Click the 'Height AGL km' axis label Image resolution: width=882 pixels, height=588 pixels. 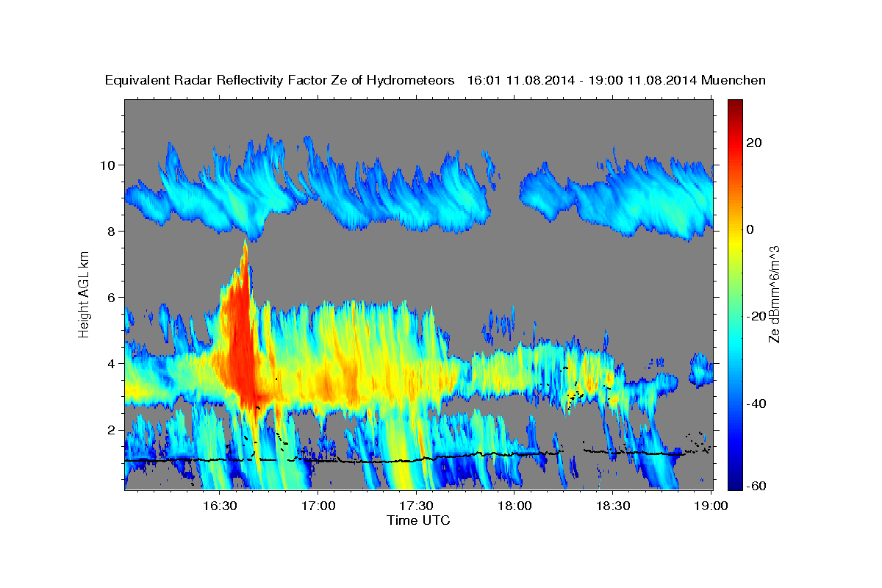point(84,294)
